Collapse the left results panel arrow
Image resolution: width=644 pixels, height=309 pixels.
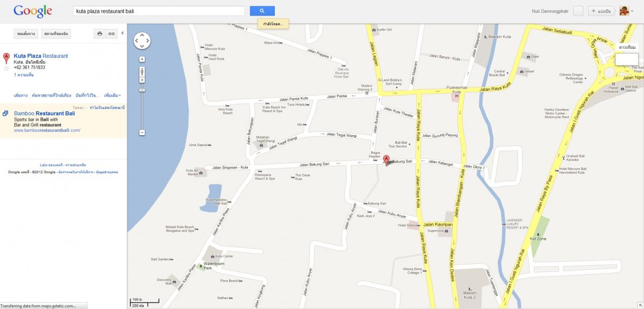pyautogui.click(x=122, y=33)
